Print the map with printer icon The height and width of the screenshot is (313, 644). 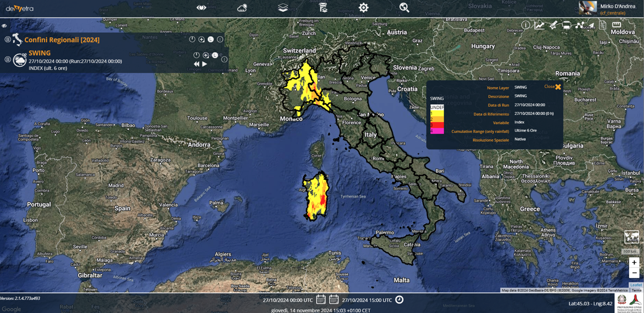point(567,25)
